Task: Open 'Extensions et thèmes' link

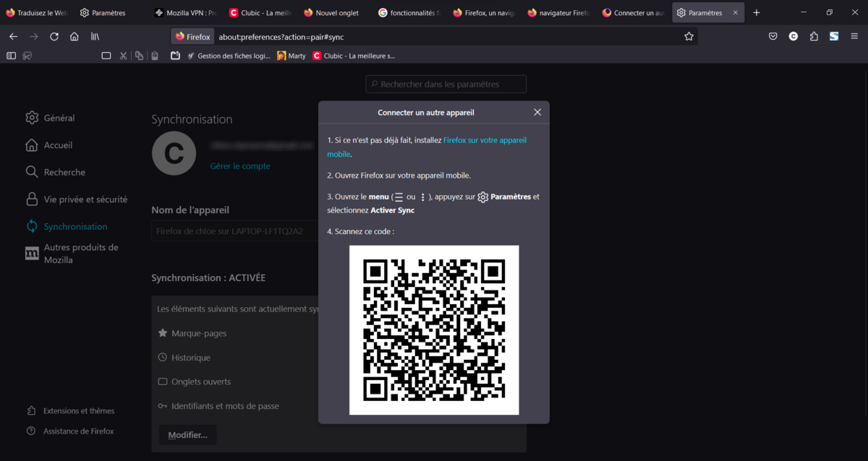Action: coord(70,410)
